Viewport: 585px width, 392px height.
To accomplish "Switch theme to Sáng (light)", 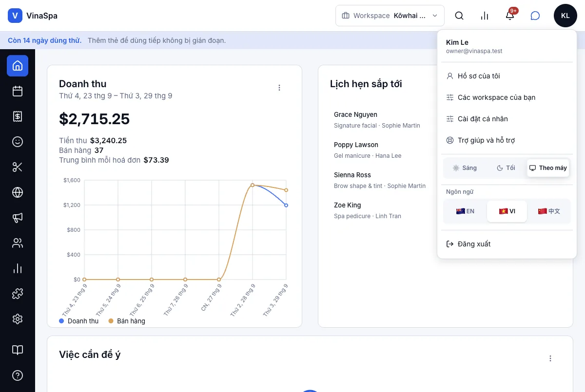I will [x=465, y=168].
